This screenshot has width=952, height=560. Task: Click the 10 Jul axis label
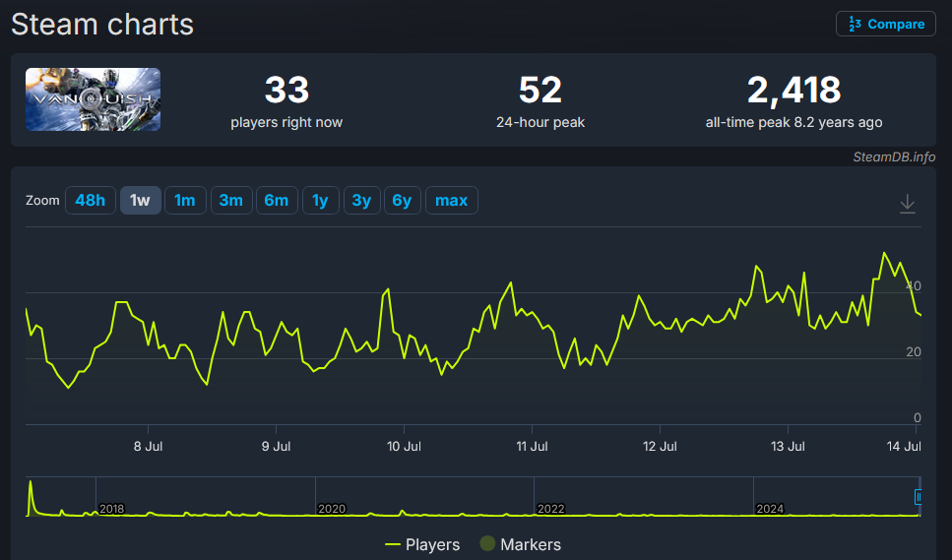coord(404,447)
